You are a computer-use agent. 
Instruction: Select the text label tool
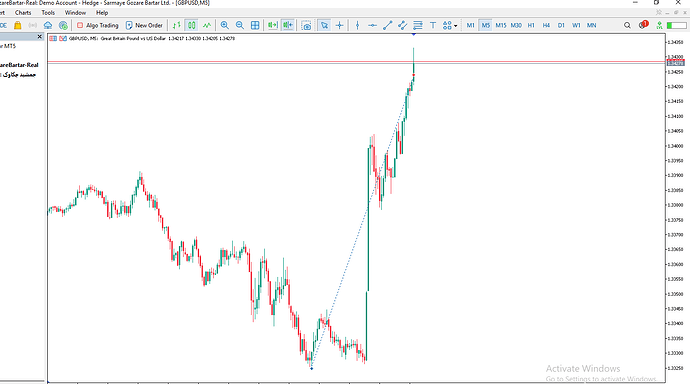433,26
